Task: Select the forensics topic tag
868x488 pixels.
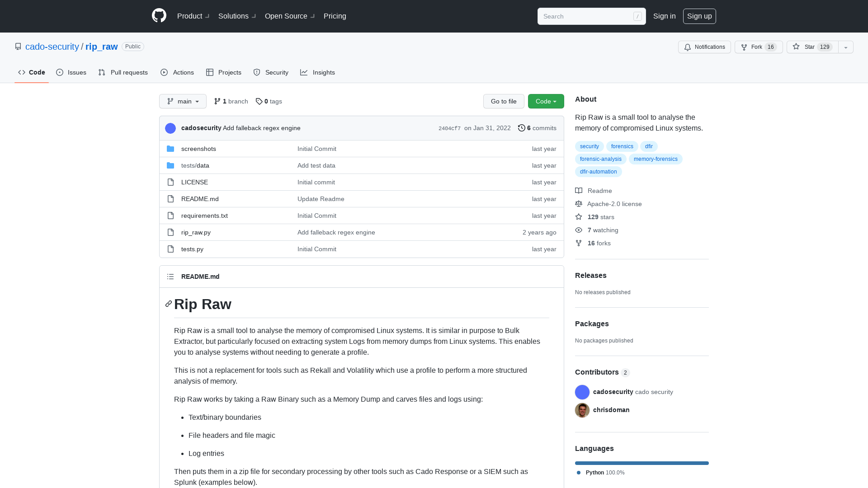Action: [622, 146]
